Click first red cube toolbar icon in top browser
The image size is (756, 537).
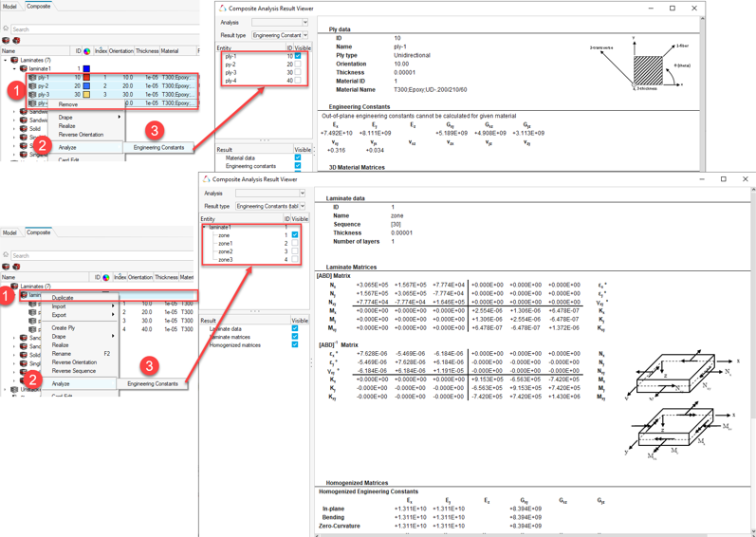pos(6,41)
